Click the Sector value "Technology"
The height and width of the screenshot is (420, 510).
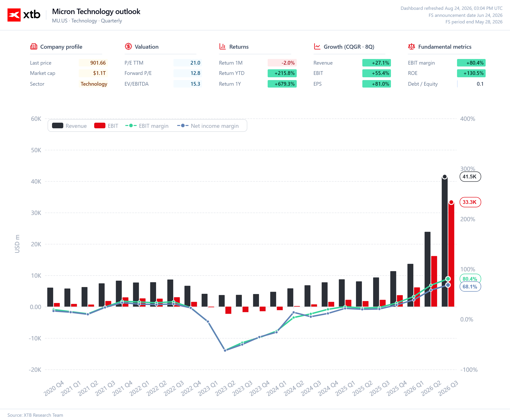click(x=93, y=84)
